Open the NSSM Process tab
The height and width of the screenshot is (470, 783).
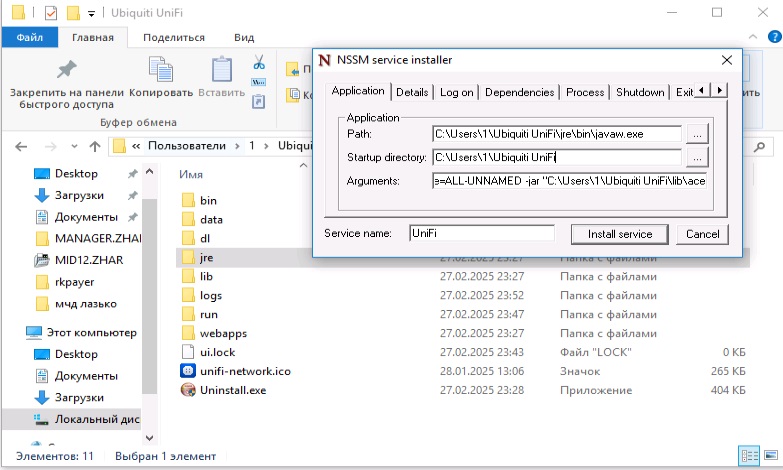585,92
